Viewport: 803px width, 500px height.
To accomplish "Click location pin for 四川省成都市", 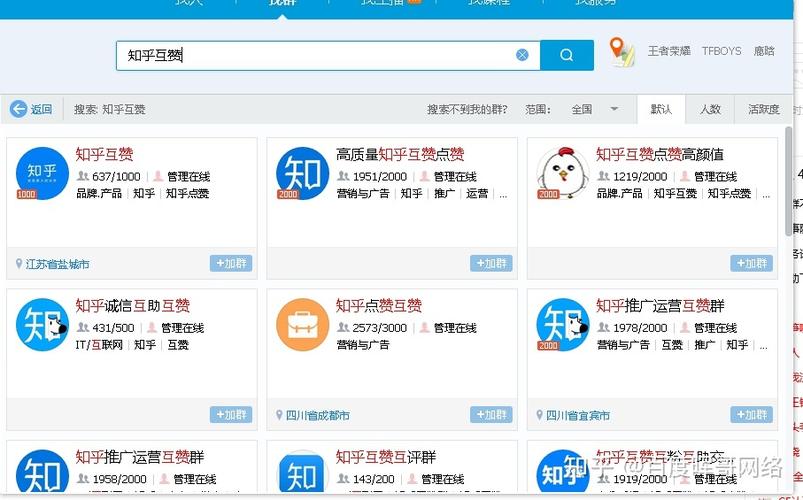I will click(x=279, y=415).
